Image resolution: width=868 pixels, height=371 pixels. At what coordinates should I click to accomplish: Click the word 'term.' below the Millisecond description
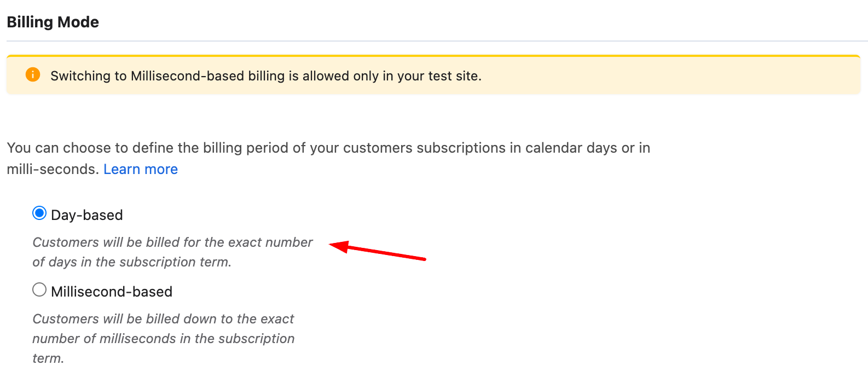pyautogui.click(x=48, y=358)
